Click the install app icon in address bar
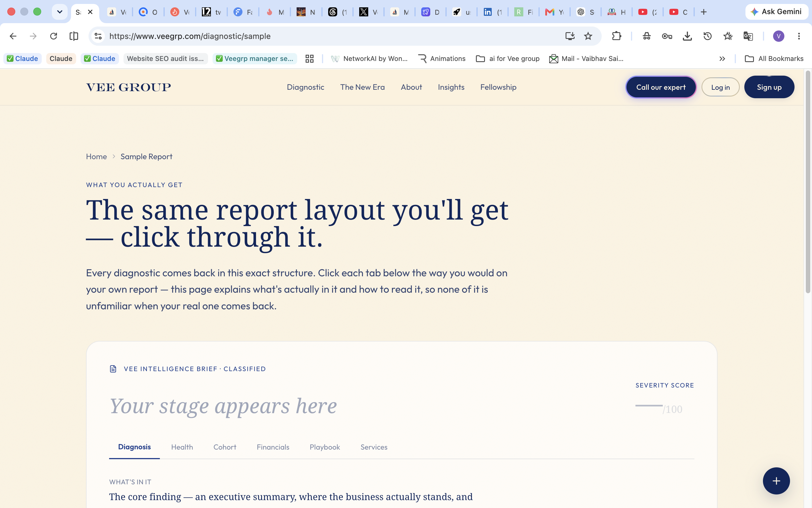 [x=570, y=36]
